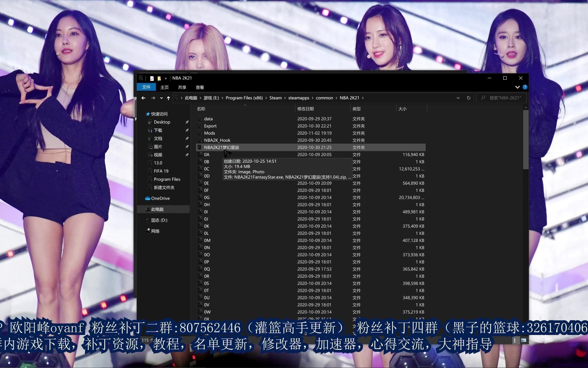Select the 查看 ribbon tab
Screen dimensions: 588x368
(199, 87)
